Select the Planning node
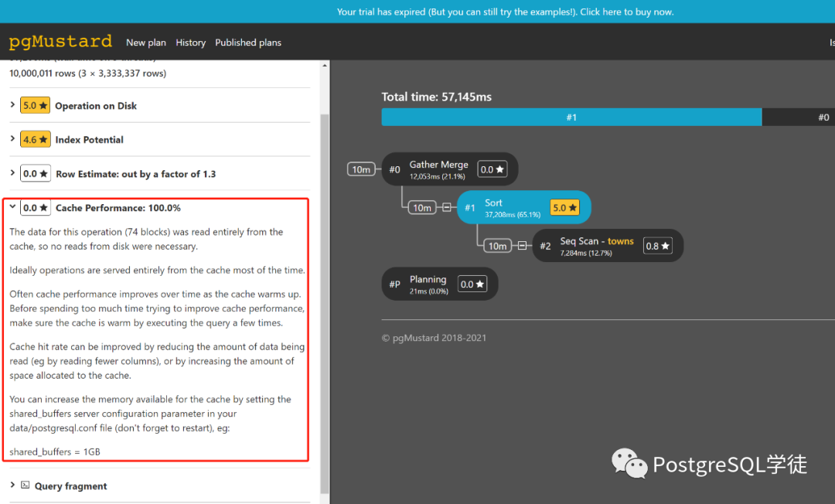This screenshot has width=835, height=504. [x=440, y=284]
